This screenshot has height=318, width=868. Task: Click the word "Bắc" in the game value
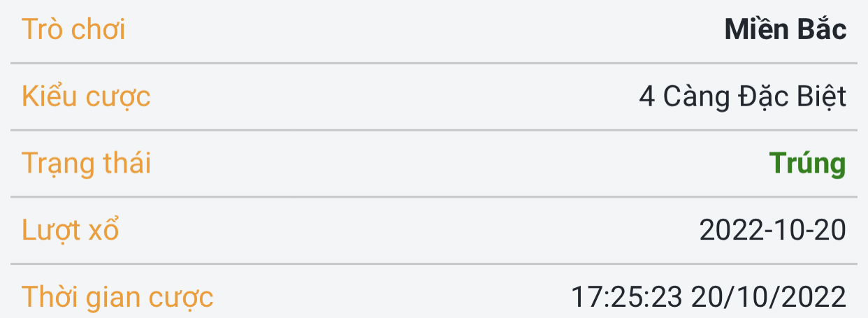pos(822,30)
